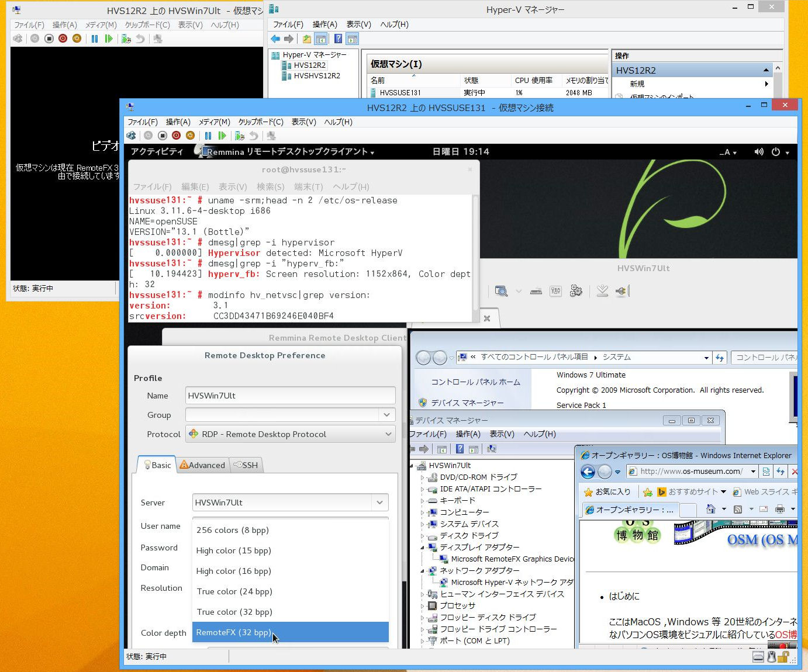Click Remmina grab keyboard icon
The image size is (808, 672).
pyautogui.click(x=536, y=291)
